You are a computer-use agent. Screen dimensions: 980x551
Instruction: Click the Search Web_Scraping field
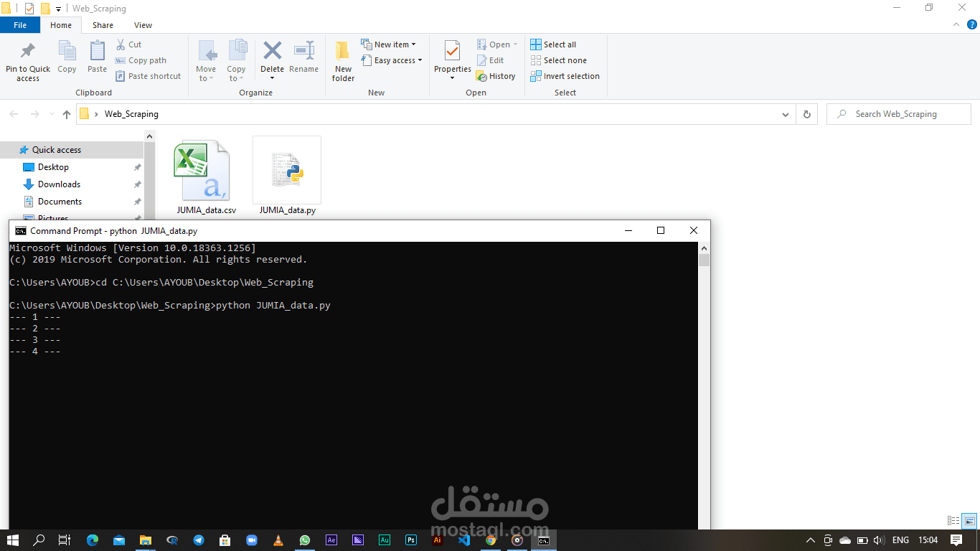[899, 114]
